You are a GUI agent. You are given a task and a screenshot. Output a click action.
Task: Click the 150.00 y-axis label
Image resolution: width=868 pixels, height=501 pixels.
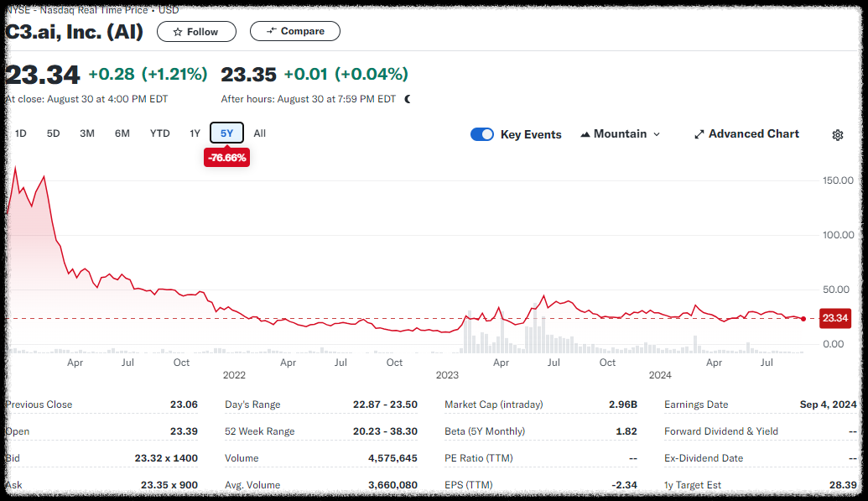[x=838, y=180]
